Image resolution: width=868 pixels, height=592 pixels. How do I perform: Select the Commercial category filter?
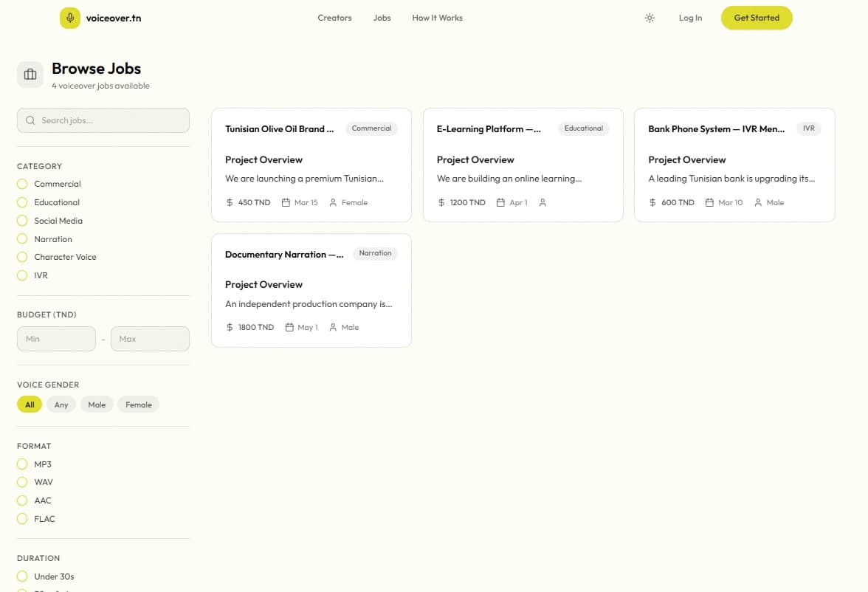tap(22, 184)
